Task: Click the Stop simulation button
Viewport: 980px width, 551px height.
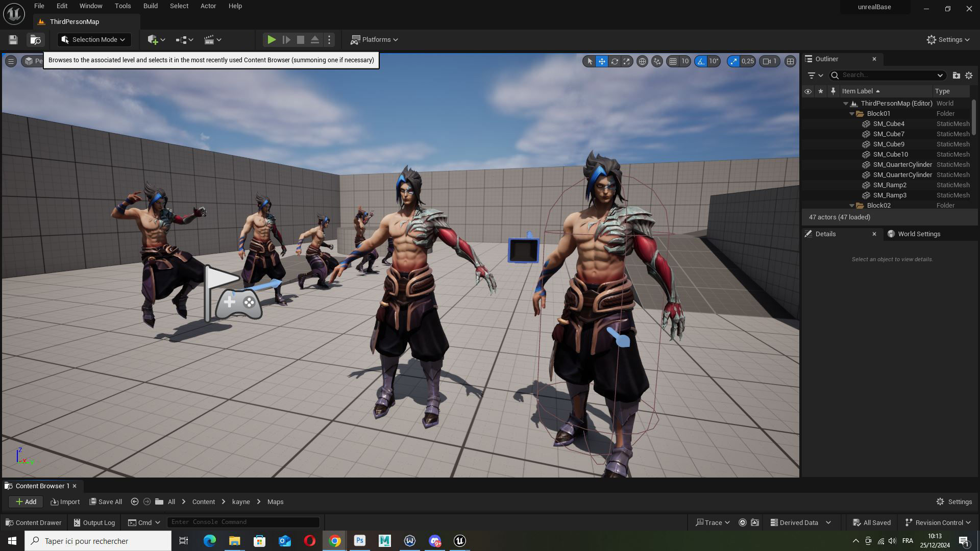Action: click(301, 40)
